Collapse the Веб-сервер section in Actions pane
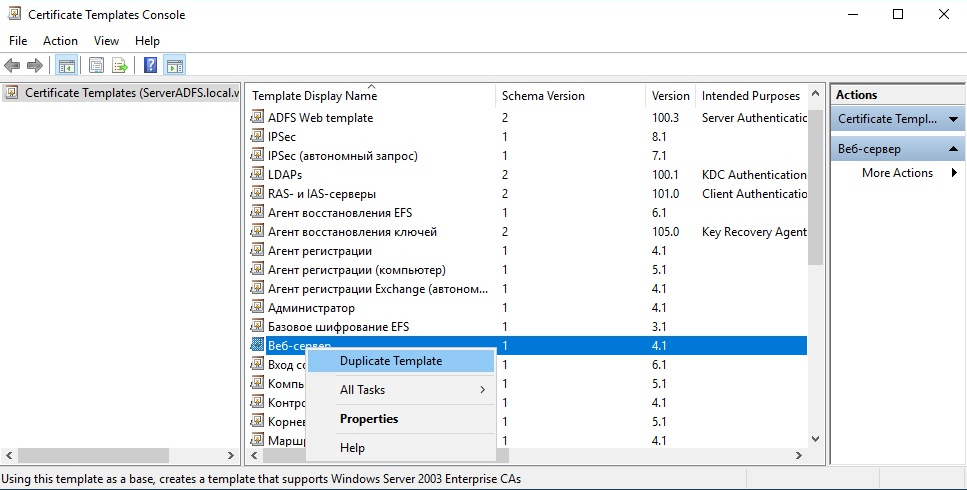The image size is (967, 490). tap(954, 149)
